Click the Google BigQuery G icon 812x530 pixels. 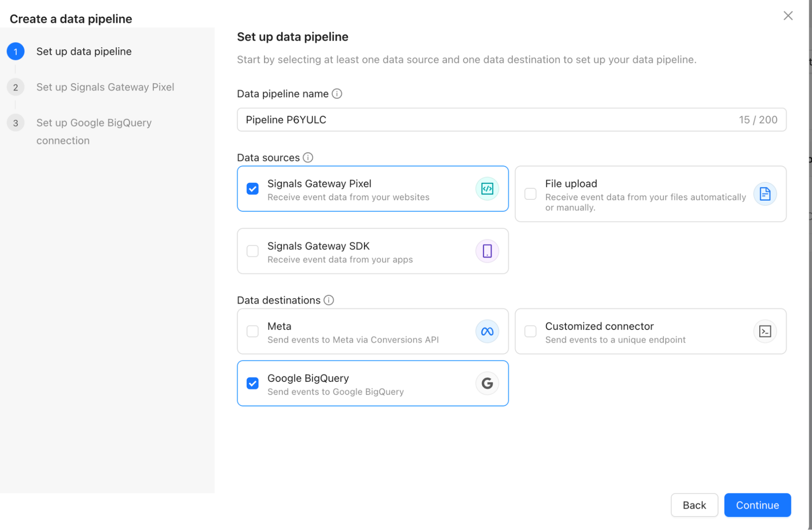[487, 383]
